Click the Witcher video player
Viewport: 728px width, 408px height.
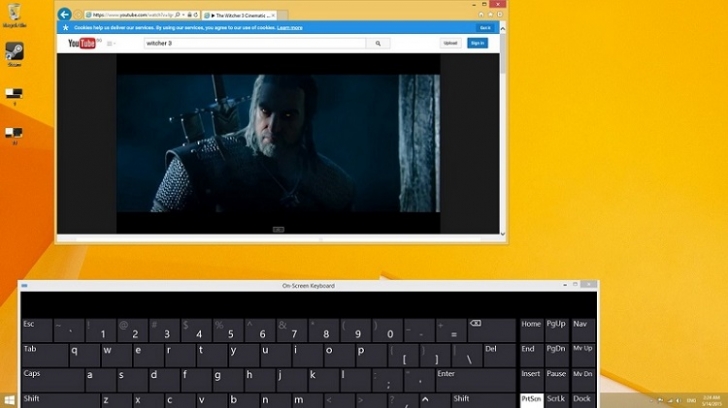tap(278, 143)
